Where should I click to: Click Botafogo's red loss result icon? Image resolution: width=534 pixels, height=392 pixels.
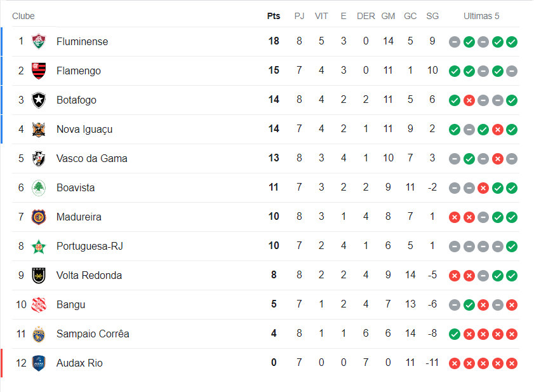point(469,100)
